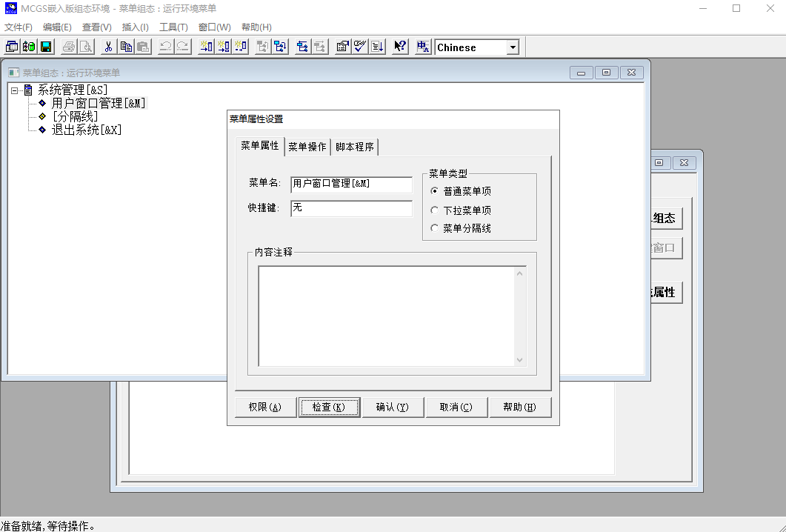The width and height of the screenshot is (786, 532).
Task: Click the 菜单名 input field
Action: (351, 184)
